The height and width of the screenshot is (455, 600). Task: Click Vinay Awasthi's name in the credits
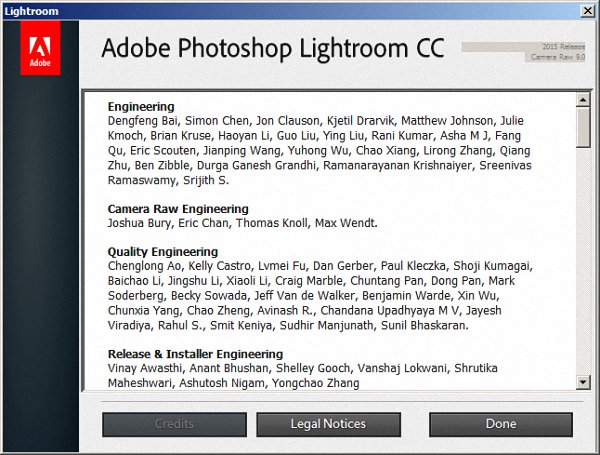(x=147, y=368)
